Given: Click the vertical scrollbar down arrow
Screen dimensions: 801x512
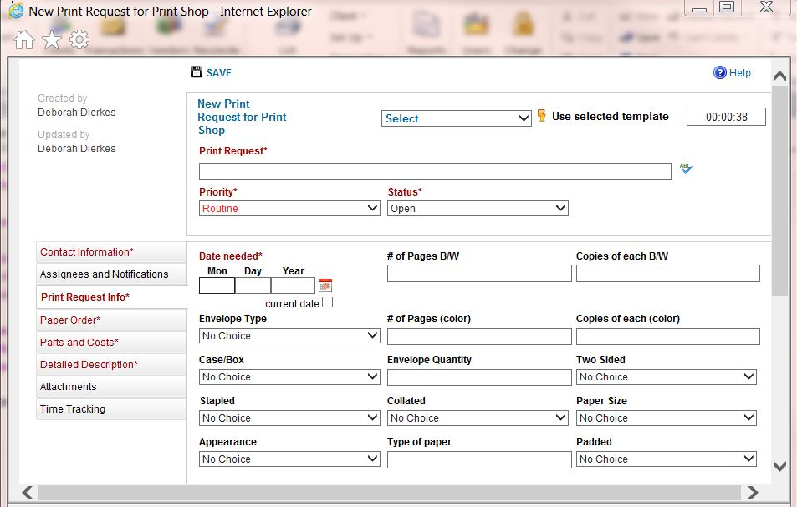Looking at the screenshot, I should (x=780, y=466).
